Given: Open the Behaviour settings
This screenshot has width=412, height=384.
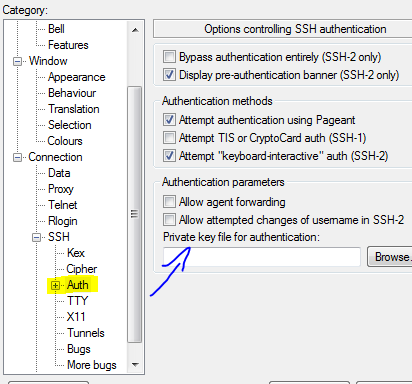Looking at the screenshot, I should coord(72,93).
